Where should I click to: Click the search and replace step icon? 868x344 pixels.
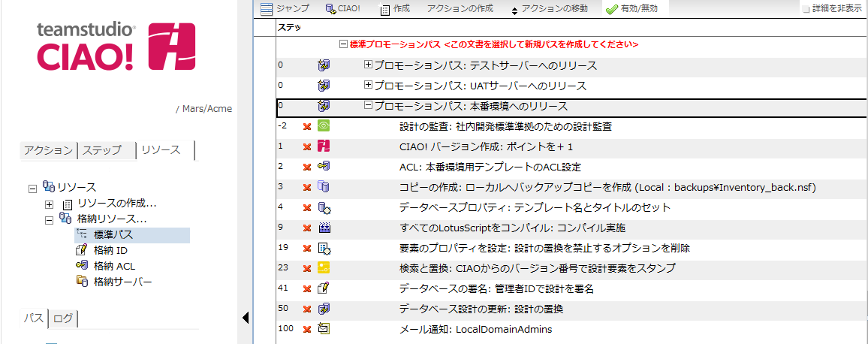tap(324, 268)
